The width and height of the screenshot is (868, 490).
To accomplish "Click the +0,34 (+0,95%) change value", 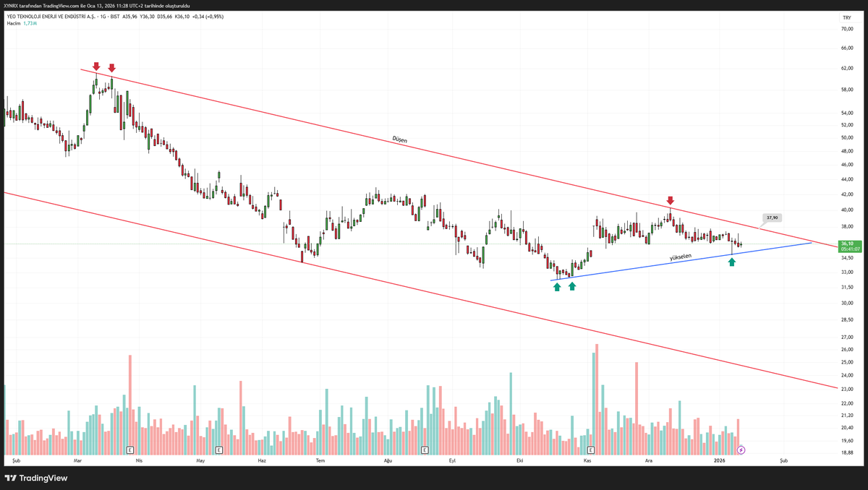I will pos(208,16).
